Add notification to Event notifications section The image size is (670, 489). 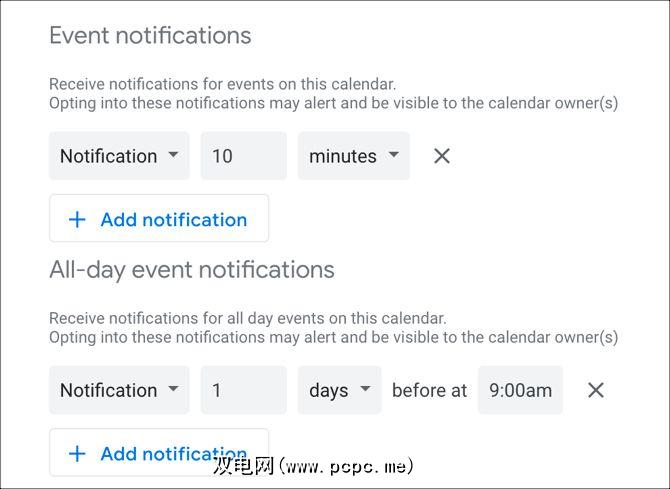pos(159,220)
